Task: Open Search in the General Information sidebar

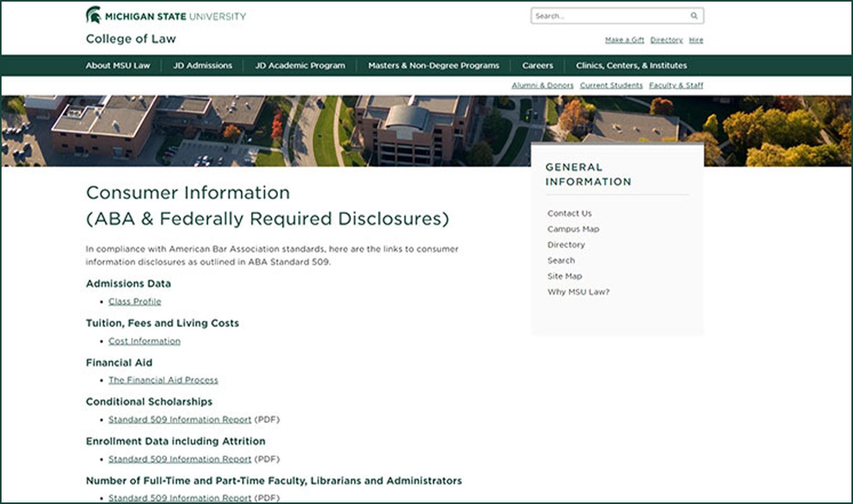Action: [x=561, y=261]
